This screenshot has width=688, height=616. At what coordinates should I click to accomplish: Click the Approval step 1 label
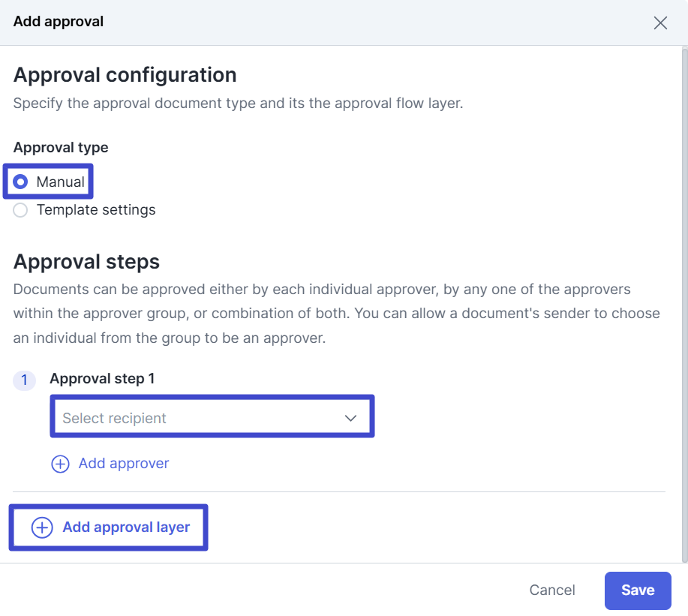102,379
